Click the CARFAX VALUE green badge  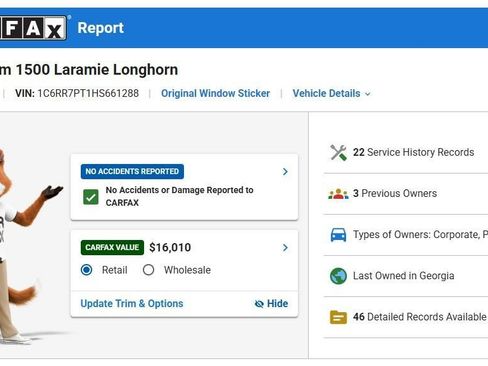(112, 247)
